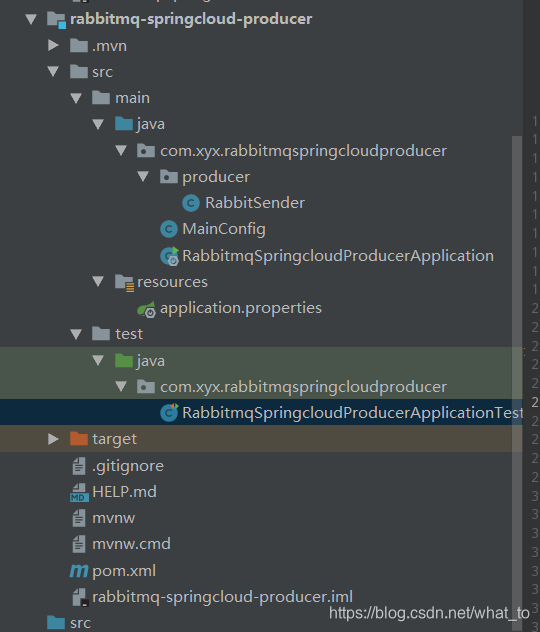Click the mvnw file icon
Screen dimensions: 540x632
(79, 518)
